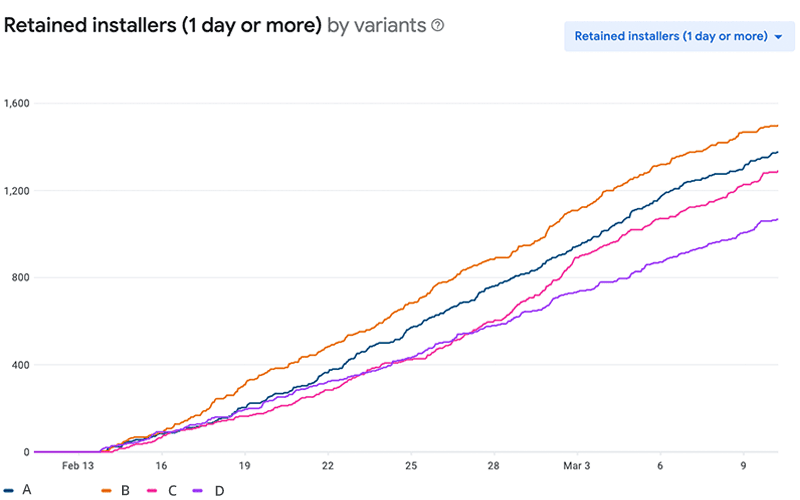This screenshot has height=500, width=800.
Task: Click the navy color swatch for variant A
Action: [x=8, y=490]
